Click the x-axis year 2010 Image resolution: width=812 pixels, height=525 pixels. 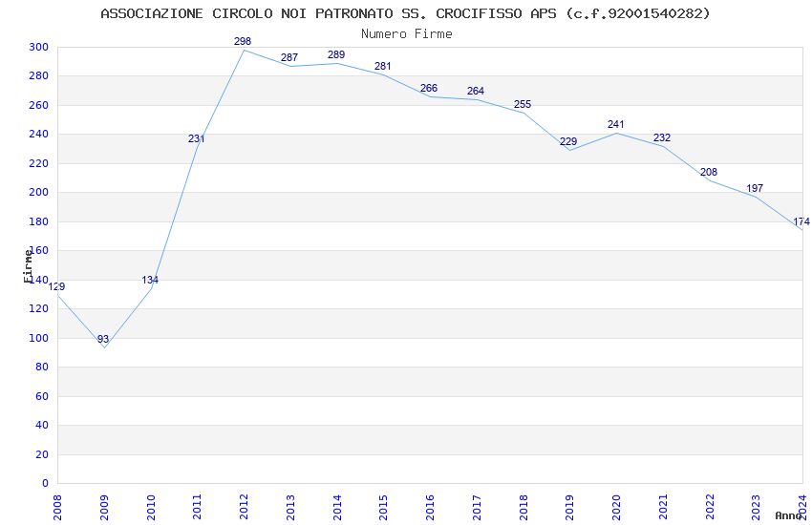coord(151,507)
